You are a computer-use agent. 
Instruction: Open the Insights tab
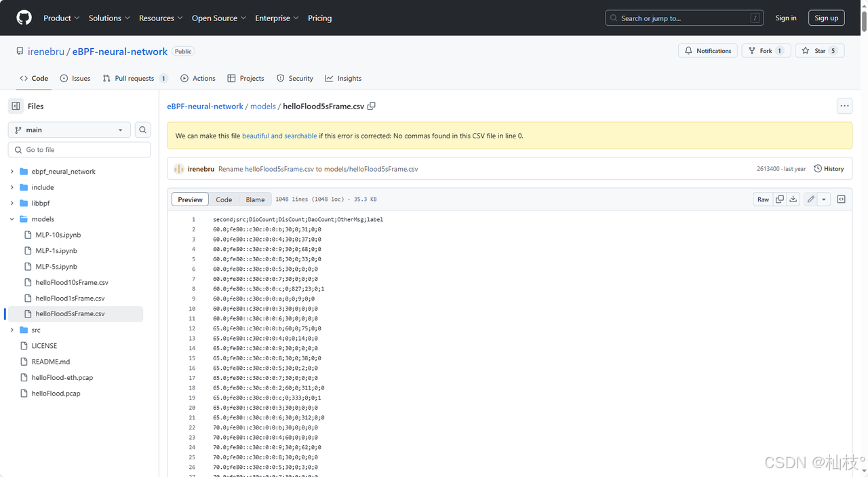tap(343, 79)
